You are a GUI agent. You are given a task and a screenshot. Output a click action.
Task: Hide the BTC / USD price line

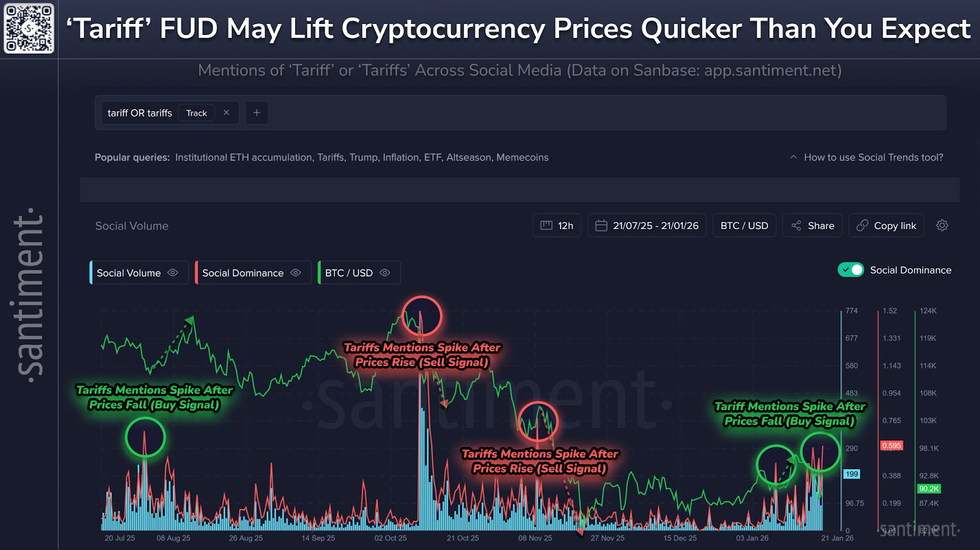point(385,273)
